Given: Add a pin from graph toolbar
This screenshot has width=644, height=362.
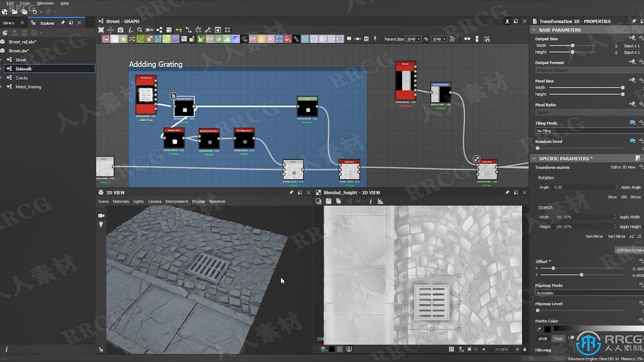Looking at the screenshot, I should [x=375, y=39].
